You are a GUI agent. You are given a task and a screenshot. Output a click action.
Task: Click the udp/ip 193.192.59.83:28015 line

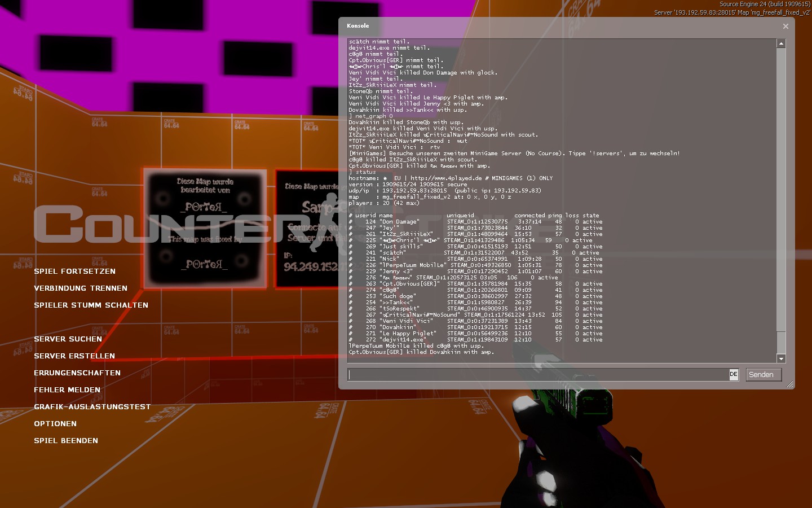(x=444, y=191)
